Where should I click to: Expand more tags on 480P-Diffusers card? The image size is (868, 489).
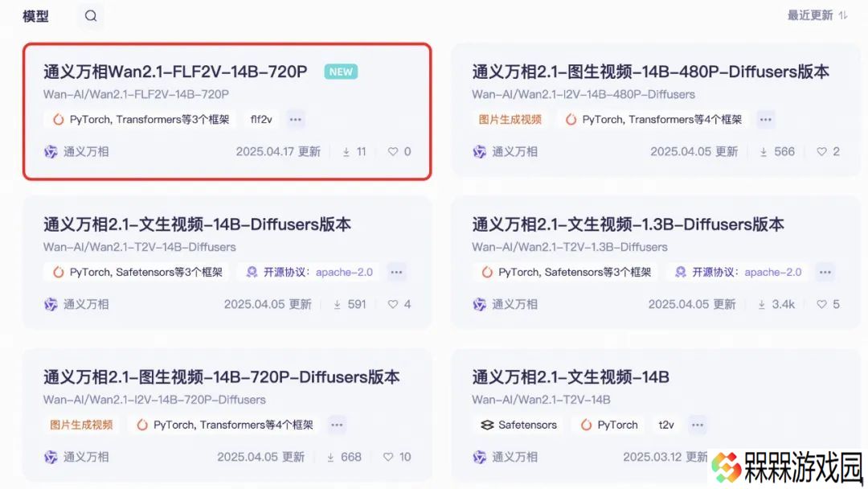[x=766, y=119]
